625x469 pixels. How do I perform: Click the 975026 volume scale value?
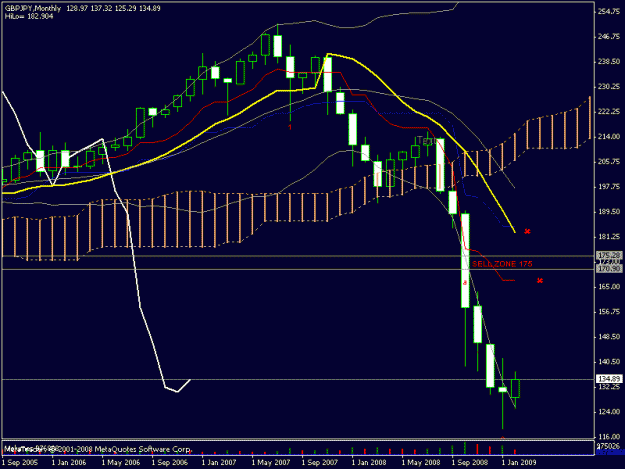coord(609,445)
